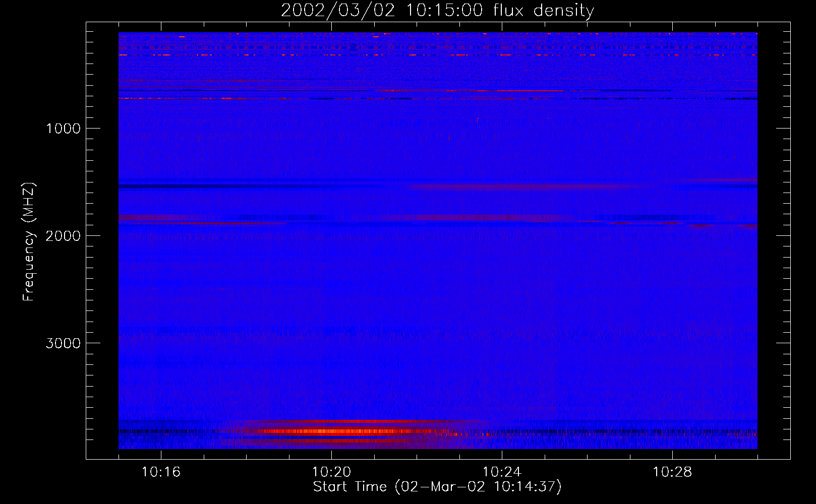
Task: Click the 10:28 time tick label
Action: [672, 472]
